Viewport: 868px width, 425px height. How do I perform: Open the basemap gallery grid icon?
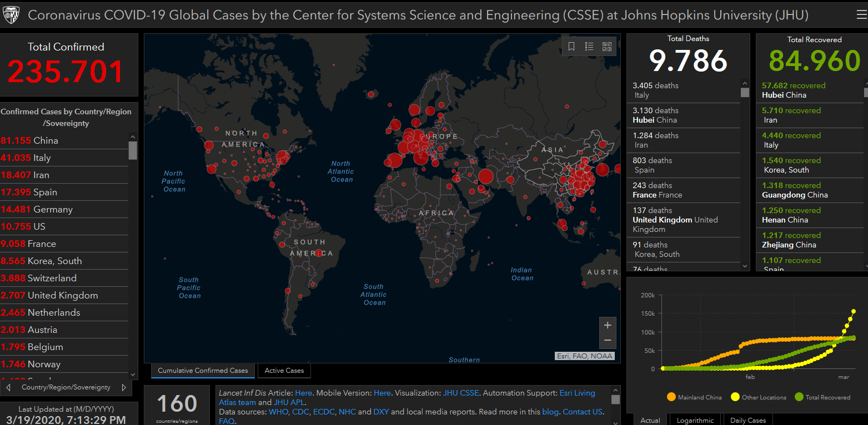[607, 47]
